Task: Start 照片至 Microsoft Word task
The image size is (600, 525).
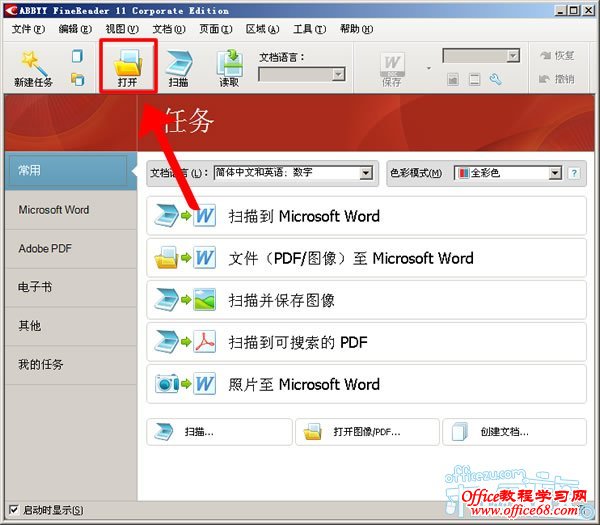Action: (366, 384)
